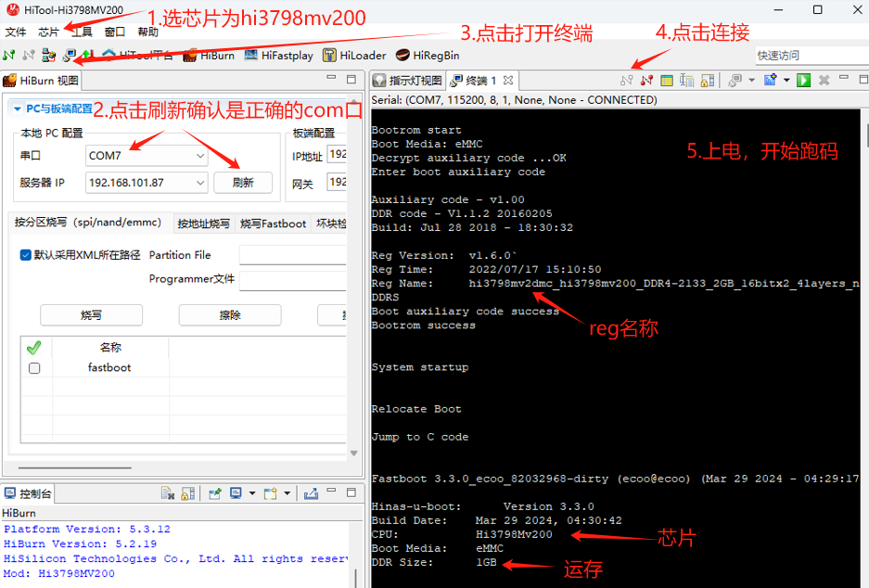Click green run button in terminal toolbar
Viewport: 869px width, 588px height.
(803, 81)
